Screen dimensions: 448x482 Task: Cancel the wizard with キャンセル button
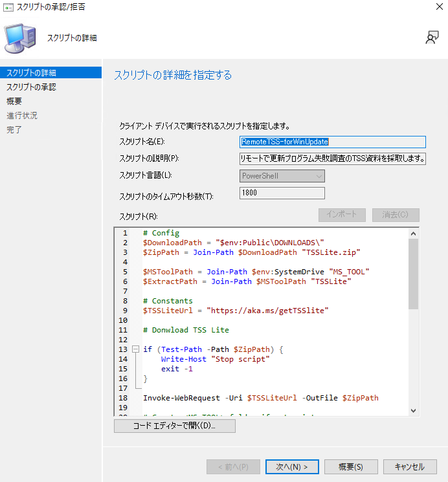pos(409,466)
